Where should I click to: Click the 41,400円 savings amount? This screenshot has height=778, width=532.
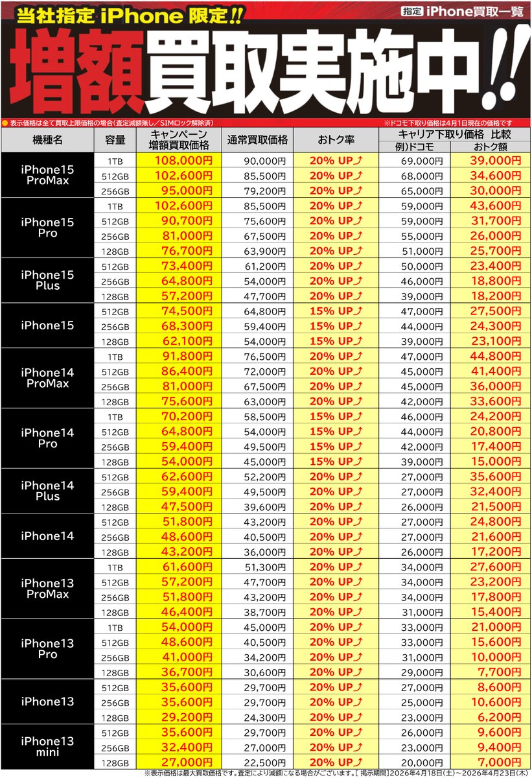[496, 371]
